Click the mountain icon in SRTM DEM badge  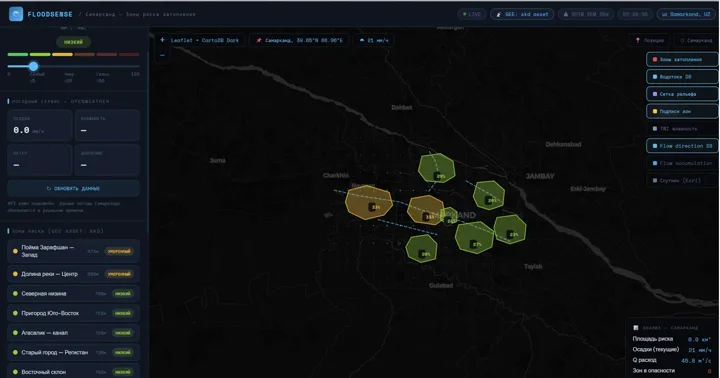[566, 14]
